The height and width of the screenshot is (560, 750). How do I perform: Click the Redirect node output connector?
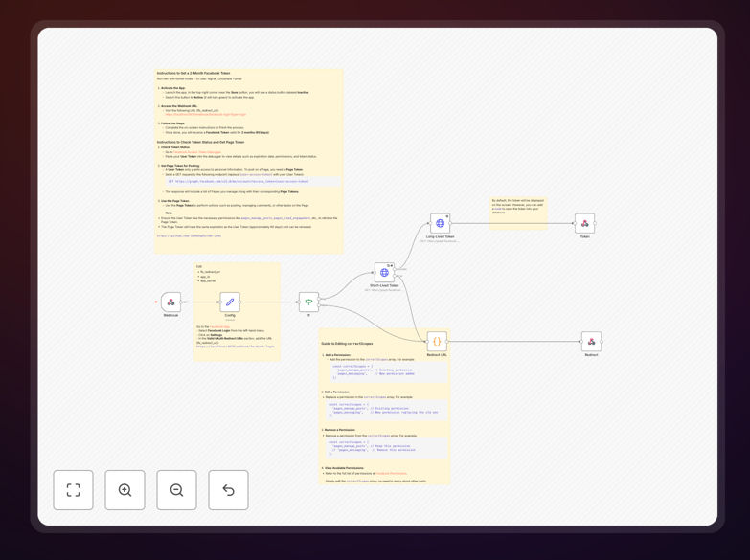click(x=602, y=342)
